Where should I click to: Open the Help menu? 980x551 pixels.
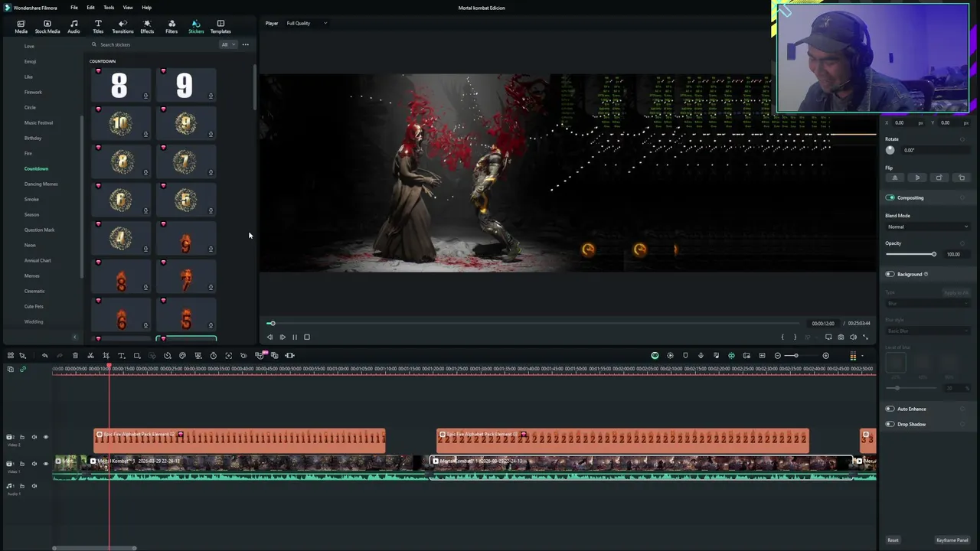(146, 8)
